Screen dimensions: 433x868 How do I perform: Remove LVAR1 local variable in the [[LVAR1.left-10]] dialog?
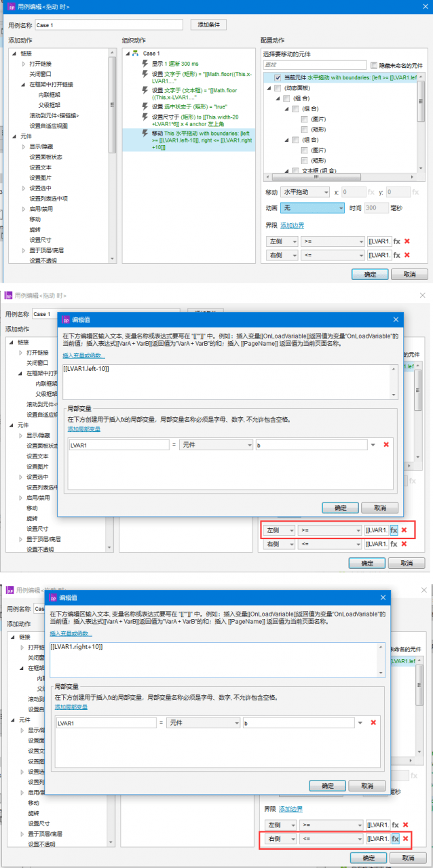tap(385, 445)
